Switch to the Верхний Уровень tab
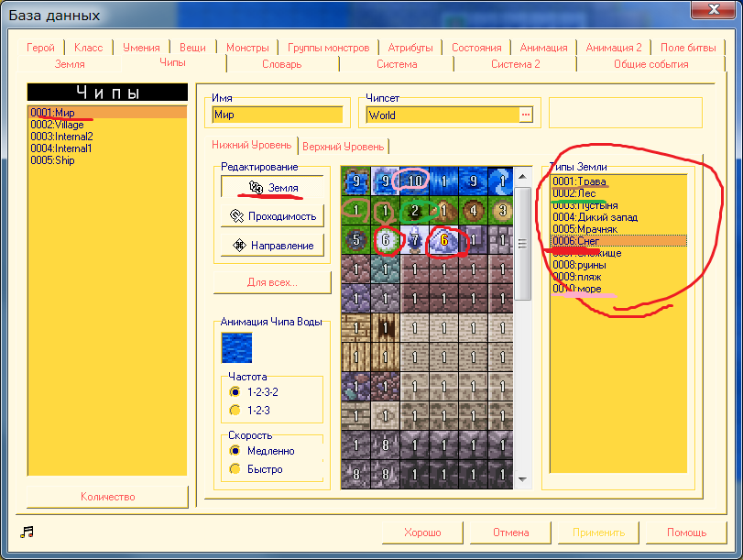The width and height of the screenshot is (743, 560). click(x=344, y=146)
